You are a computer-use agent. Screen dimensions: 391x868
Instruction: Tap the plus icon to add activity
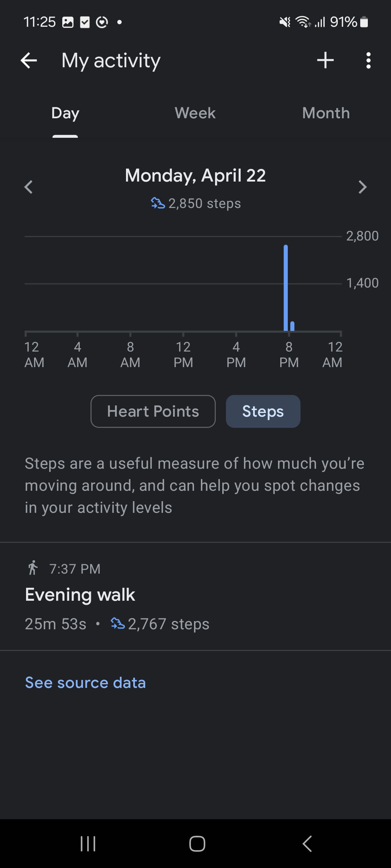click(x=325, y=60)
